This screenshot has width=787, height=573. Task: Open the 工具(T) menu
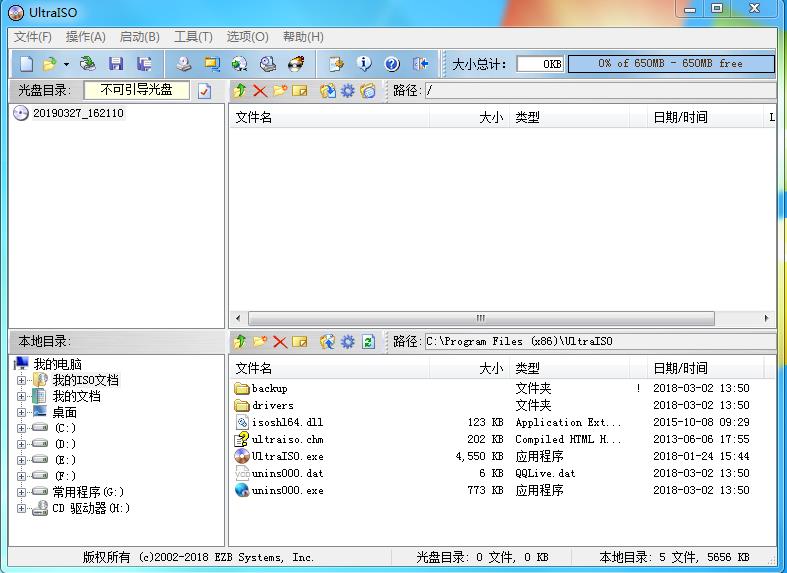coord(193,37)
